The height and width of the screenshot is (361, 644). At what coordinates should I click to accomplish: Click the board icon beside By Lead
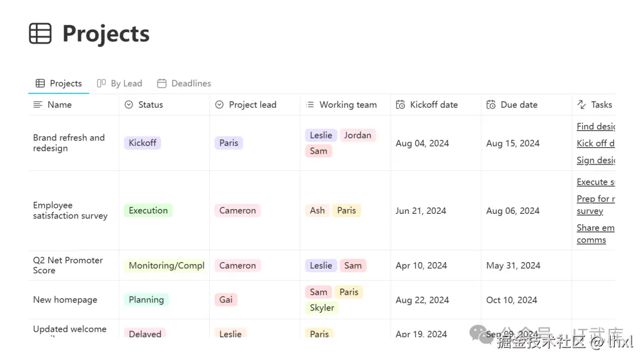pyautogui.click(x=101, y=83)
